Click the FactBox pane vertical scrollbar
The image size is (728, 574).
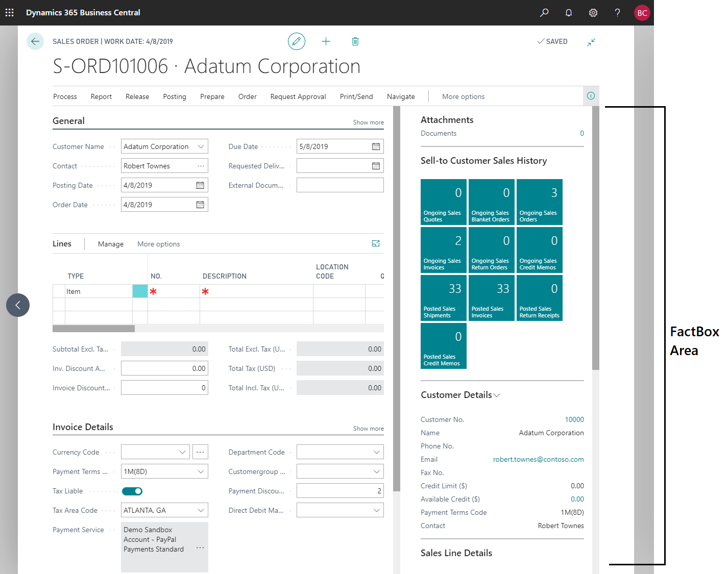click(x=596, y=238)
